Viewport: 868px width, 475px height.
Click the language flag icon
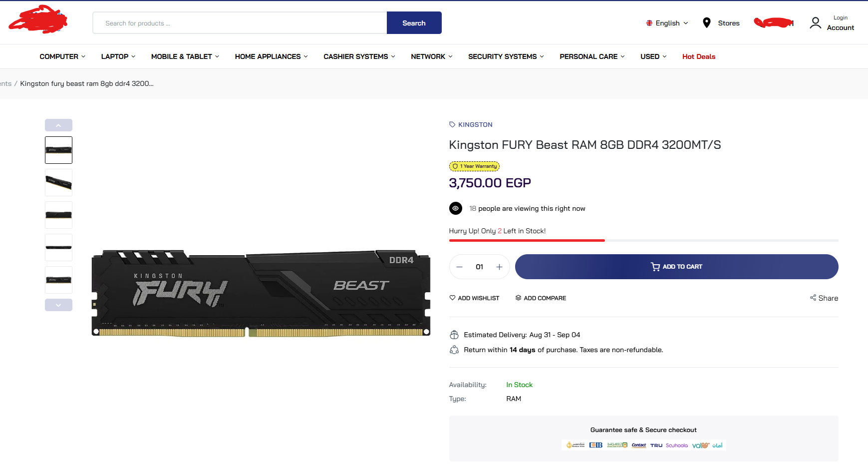click(x=649, y=23)
